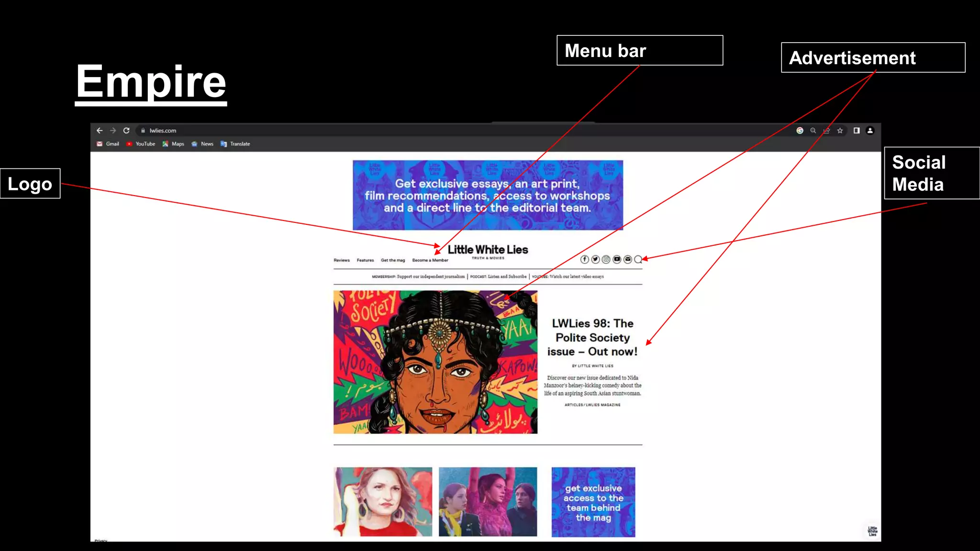Open the YouTube icon in site header
980x551 pixels.
pyautogui.click(x=617, y=259)
